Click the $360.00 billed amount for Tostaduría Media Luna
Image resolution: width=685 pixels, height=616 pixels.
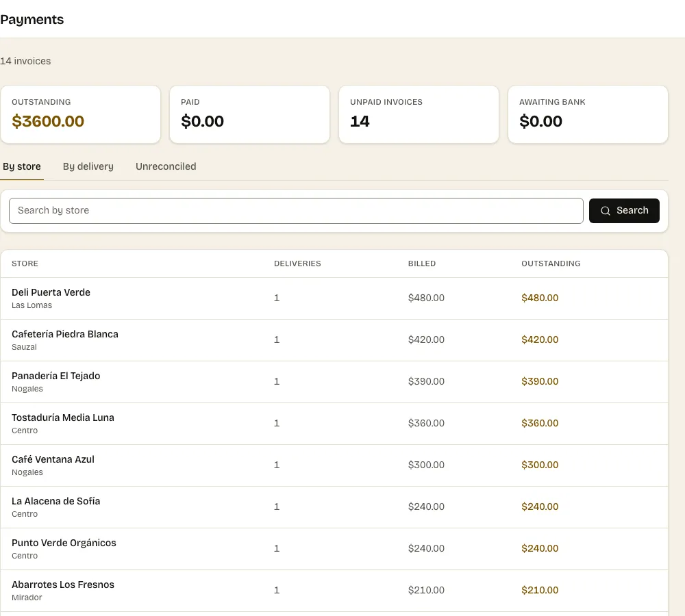pos(426,423)
